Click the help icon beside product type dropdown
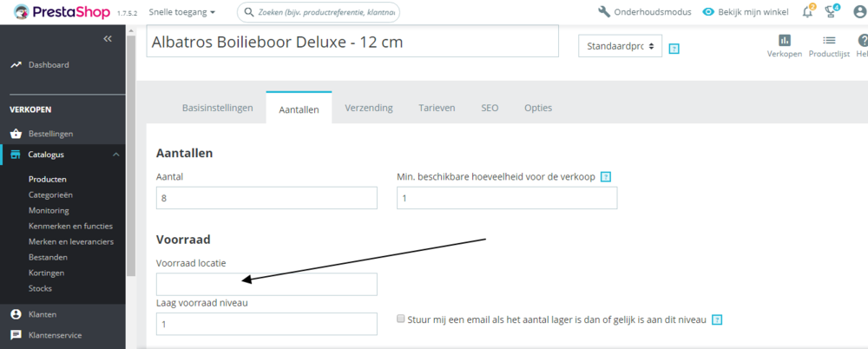868x349 pixels. (x=674, y=49)
